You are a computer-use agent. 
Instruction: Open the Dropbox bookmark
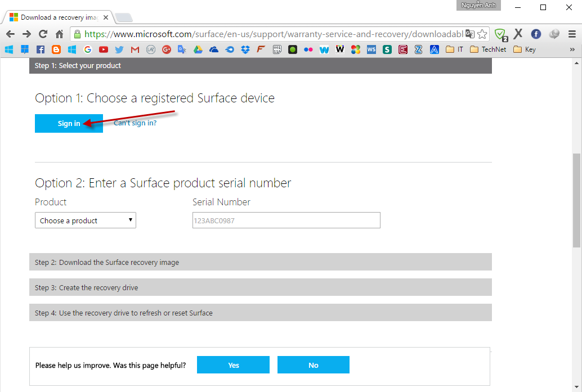[245, 49]
